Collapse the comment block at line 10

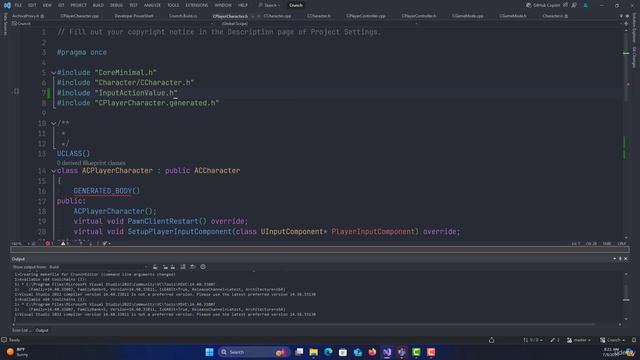pyautogui.click(x=53, y=123)
